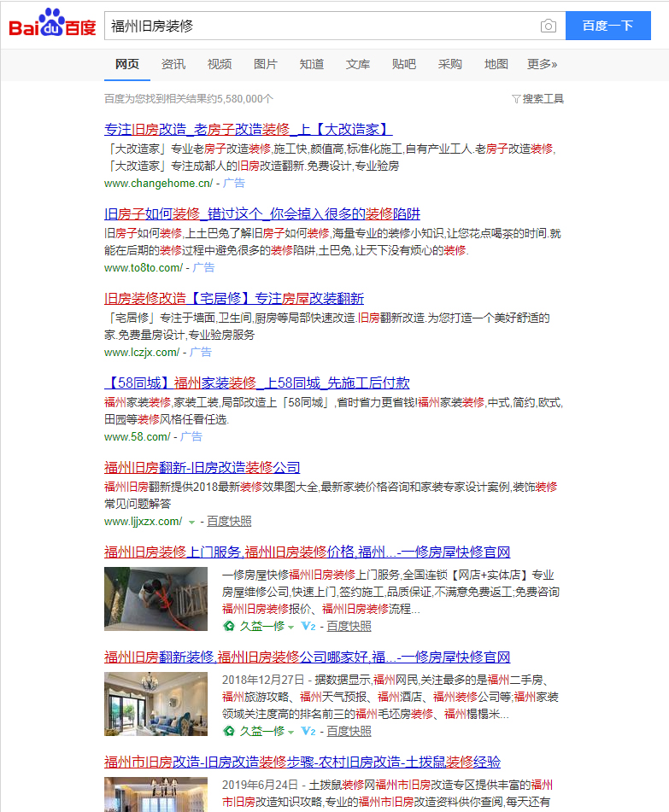Image resolution: width=669 pixels, height=812 pixels.
Task: Click the search tools filter icon
Action: click(515, 98)
